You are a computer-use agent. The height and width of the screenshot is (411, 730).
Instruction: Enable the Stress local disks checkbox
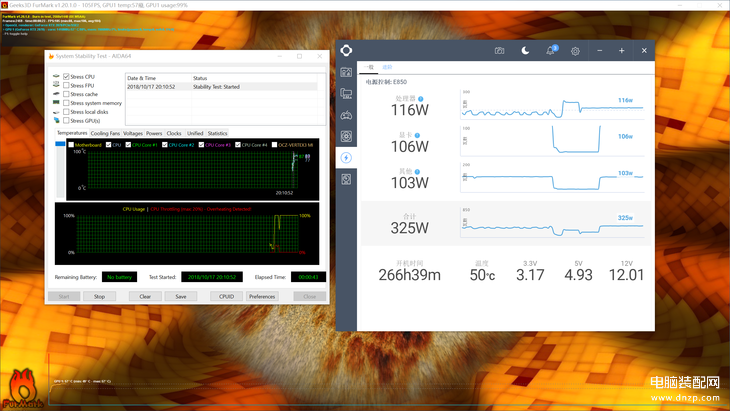click(66, 112)
